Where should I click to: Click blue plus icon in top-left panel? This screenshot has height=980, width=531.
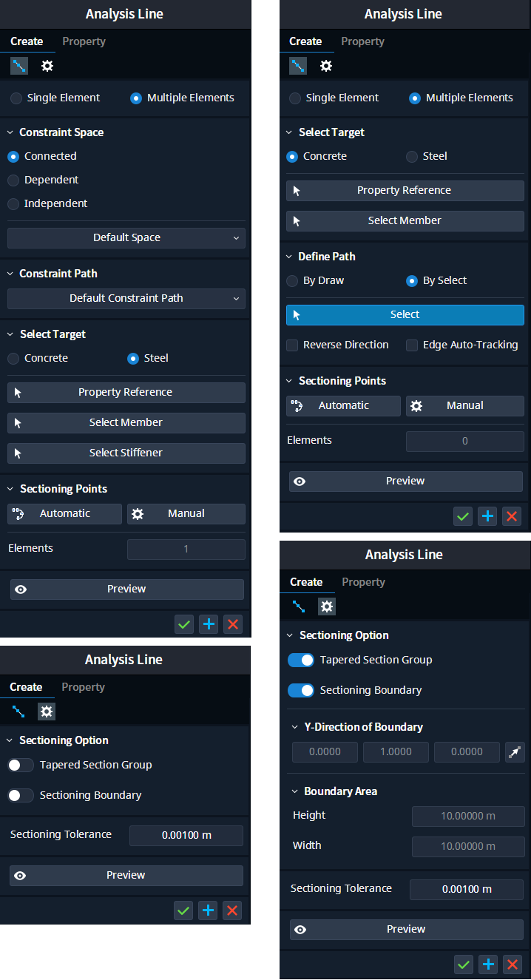[209, 624]
